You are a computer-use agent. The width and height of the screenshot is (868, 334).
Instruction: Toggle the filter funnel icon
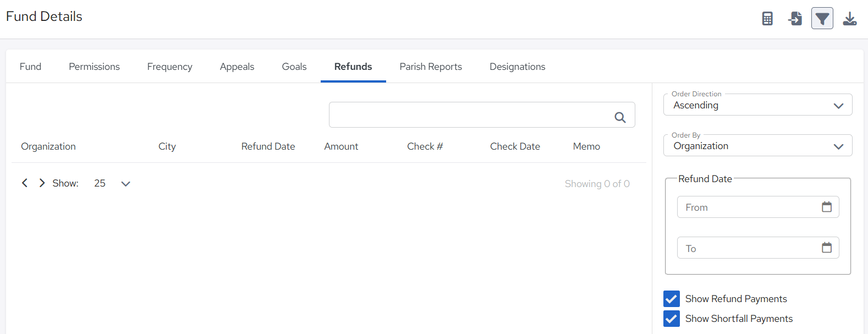click(822, 18)
